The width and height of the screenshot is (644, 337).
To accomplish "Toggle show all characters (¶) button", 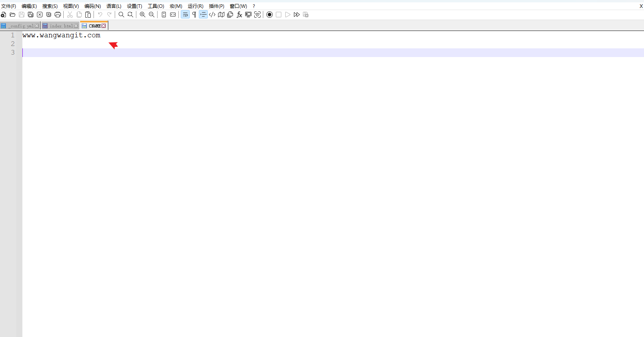I will pos(194,15).
